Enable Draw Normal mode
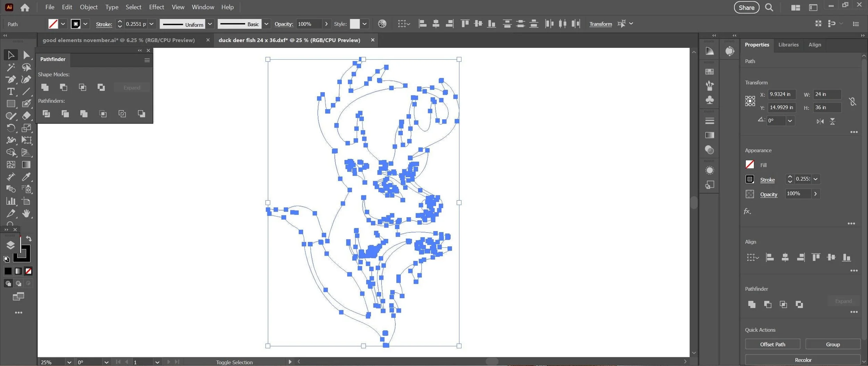 (x=8, y=283)
